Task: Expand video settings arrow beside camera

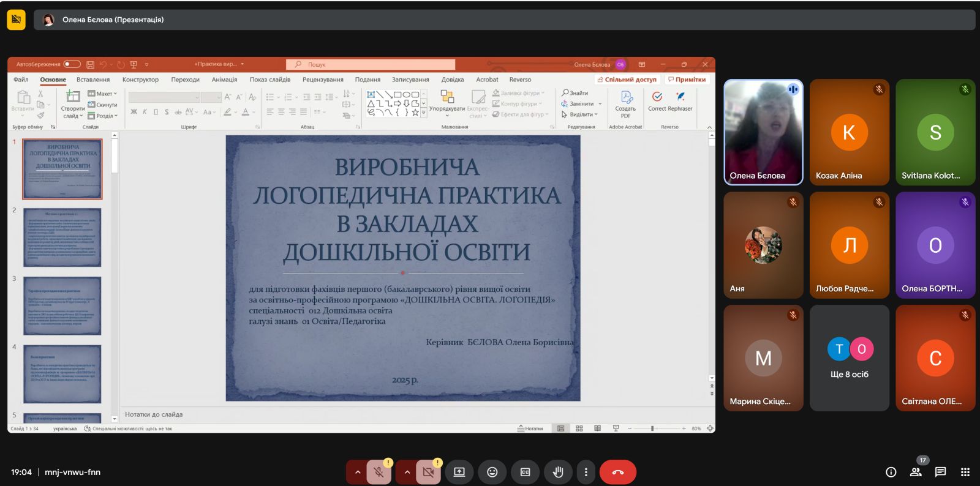Action: click(x=407, y=472)
